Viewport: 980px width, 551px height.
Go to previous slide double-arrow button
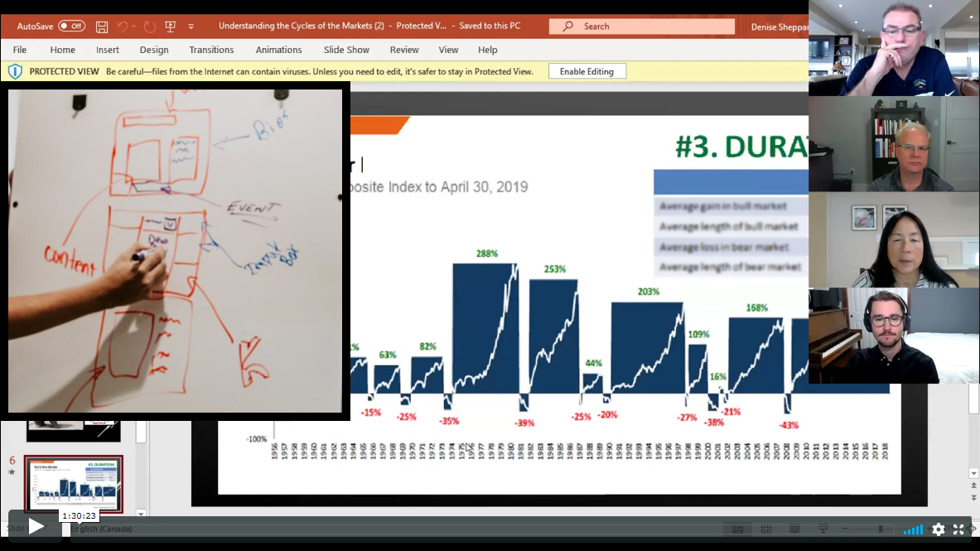[x=973, y=486]
